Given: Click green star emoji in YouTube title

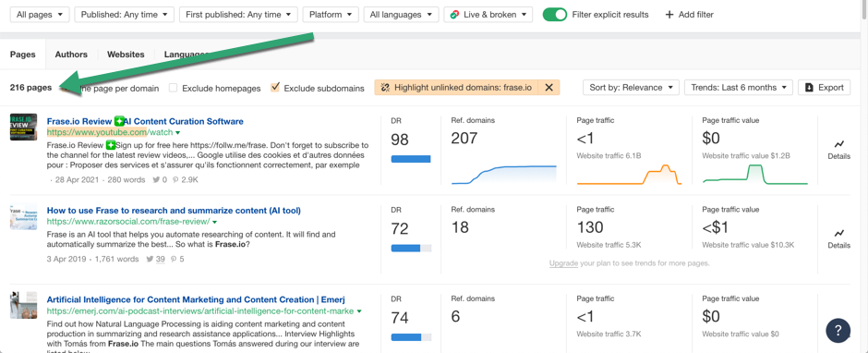Looking at the screenshot, I should click(119, 121).
